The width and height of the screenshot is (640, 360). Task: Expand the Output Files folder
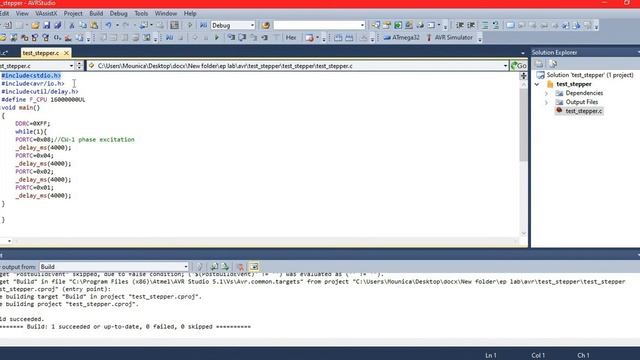[x=547, y=102]
